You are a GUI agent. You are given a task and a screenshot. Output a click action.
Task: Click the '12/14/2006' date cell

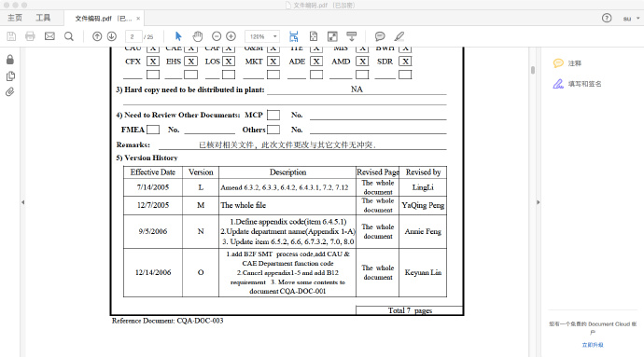tap(153, 272)
